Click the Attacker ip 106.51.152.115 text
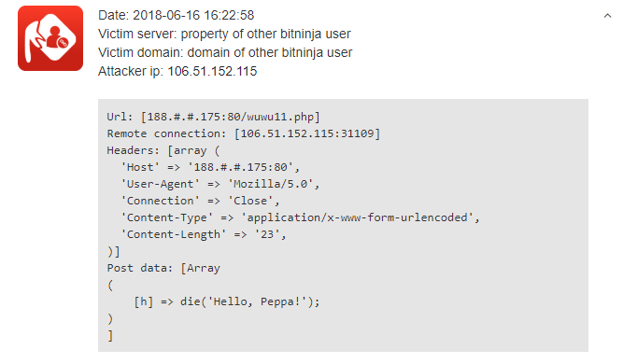 tap(177, 71)
